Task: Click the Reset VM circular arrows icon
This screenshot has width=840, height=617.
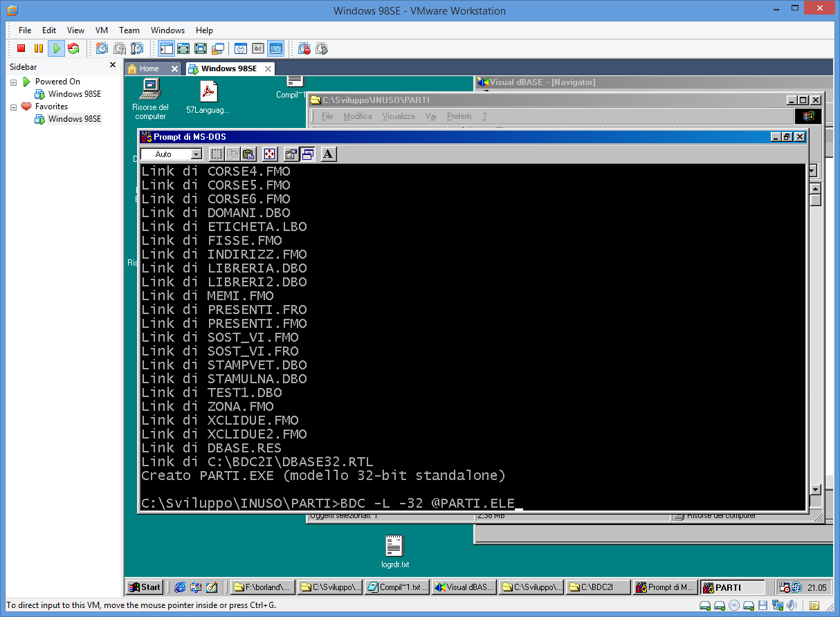Action: click(x=73, y=48)
